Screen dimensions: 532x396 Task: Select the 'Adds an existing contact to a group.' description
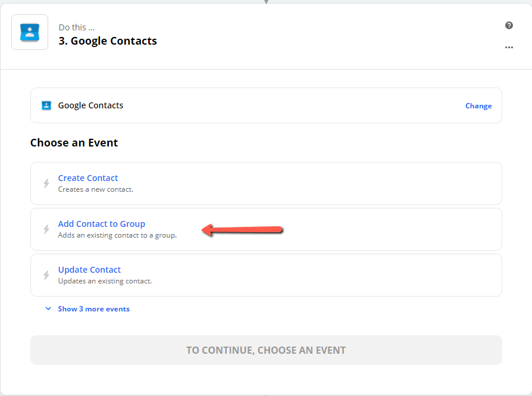[x=117, y=235]
